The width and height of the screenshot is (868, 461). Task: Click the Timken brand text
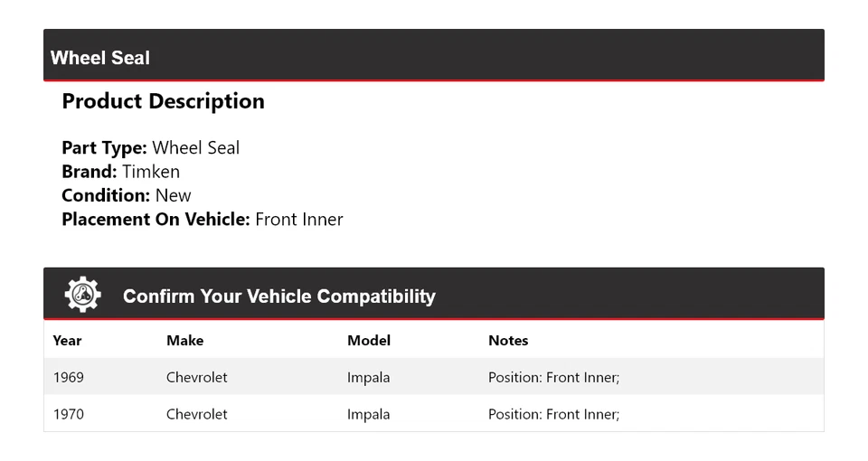pos(151,172)
